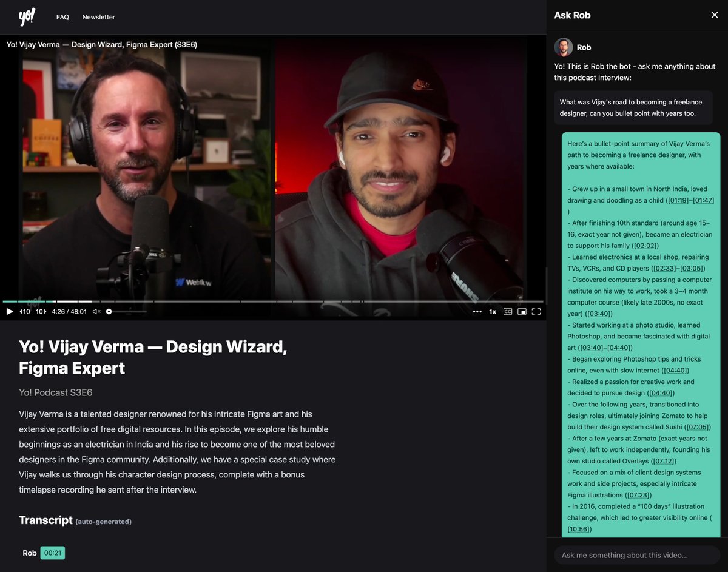Click the Yo! logo in the header
This screenshot has height=572, width=728.
[27, 17]
